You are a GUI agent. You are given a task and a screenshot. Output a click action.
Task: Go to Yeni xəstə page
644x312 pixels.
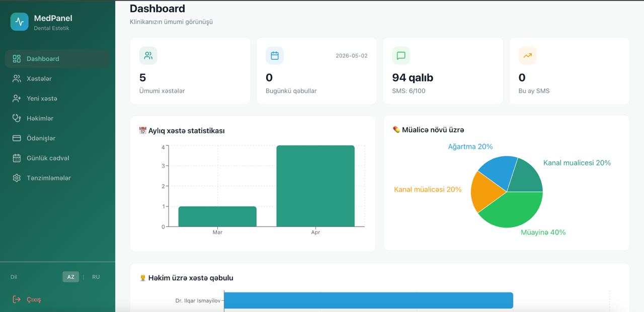57,98
